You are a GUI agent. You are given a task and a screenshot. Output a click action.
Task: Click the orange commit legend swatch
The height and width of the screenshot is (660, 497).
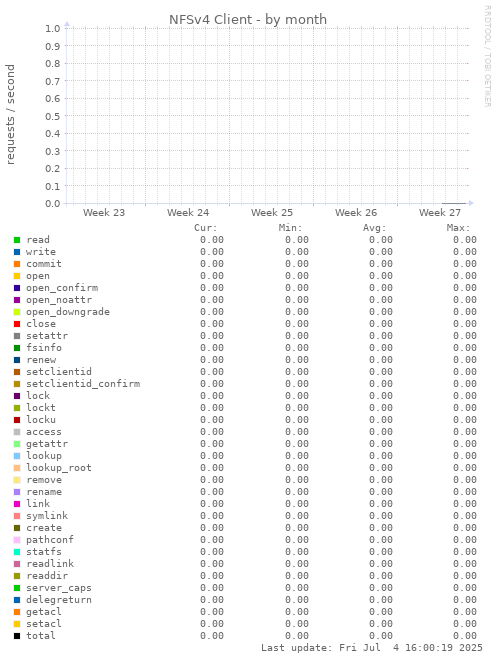click(x=17, y=264)
